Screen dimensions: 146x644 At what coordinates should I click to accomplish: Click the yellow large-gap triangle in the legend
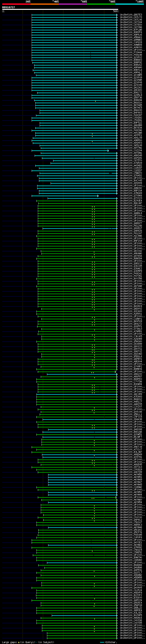point(19,642)
